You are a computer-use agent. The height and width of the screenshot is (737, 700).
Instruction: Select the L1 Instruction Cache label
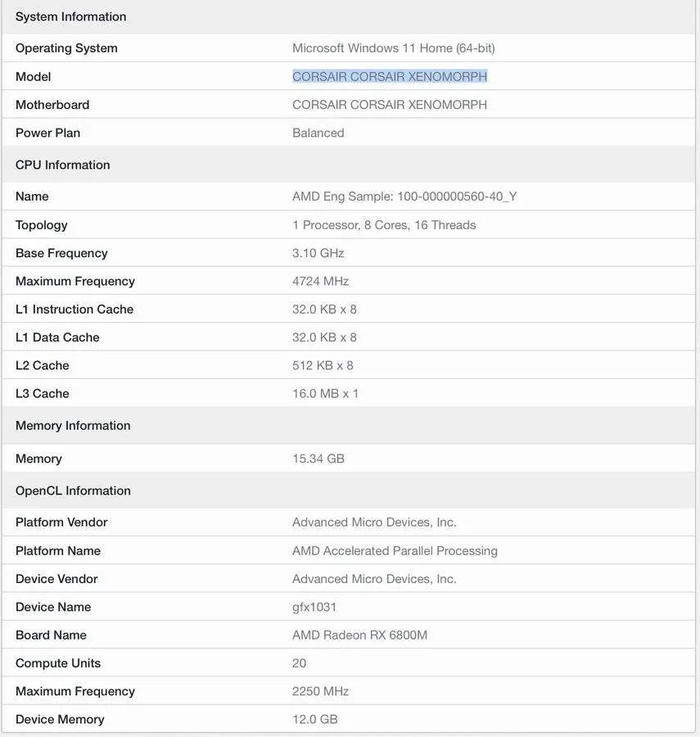[75, 309]
